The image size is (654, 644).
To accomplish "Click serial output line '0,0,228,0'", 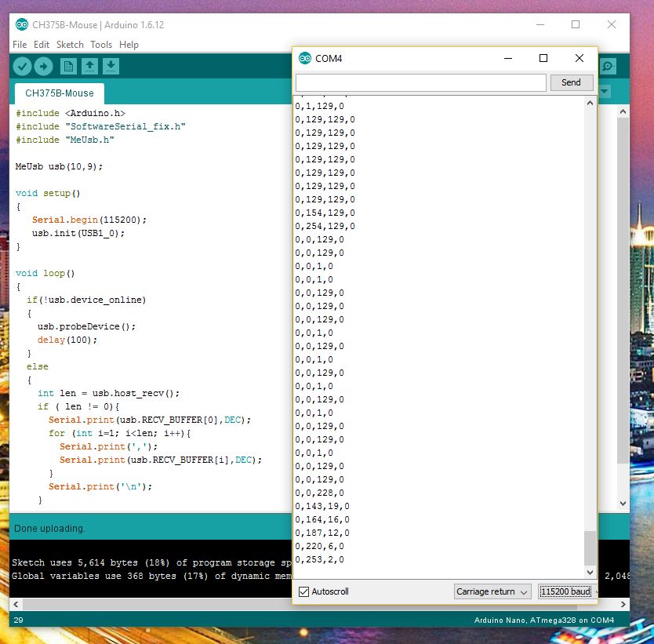I will (x=319, y=493).
